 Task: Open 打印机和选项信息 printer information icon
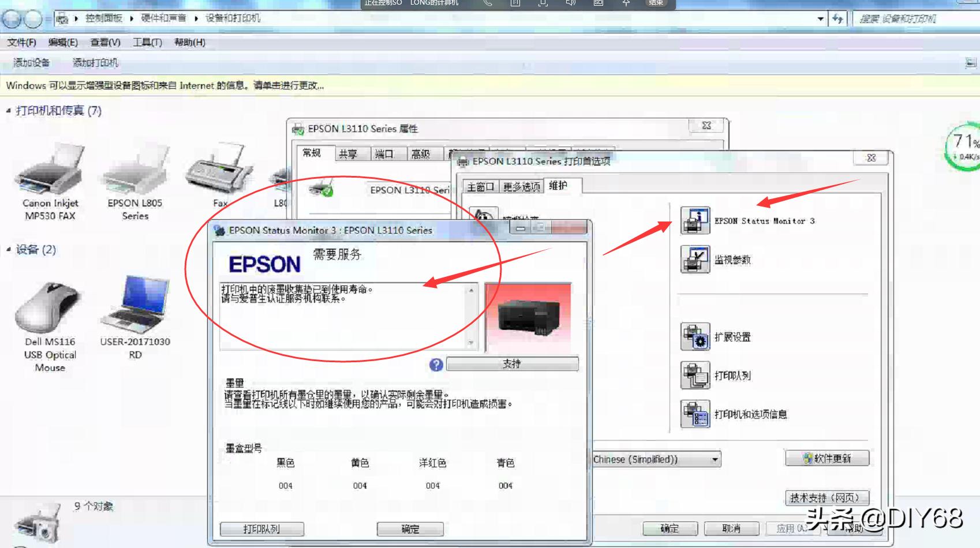[696, 414]
